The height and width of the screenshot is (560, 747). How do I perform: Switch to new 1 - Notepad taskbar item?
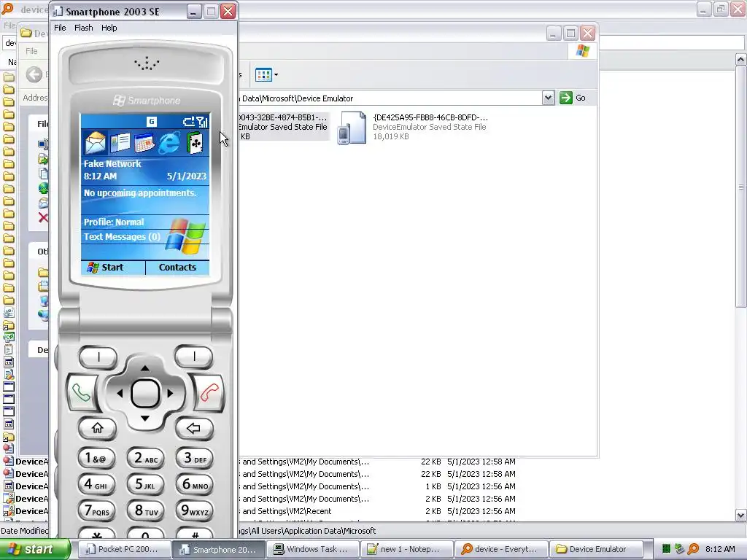406,549
